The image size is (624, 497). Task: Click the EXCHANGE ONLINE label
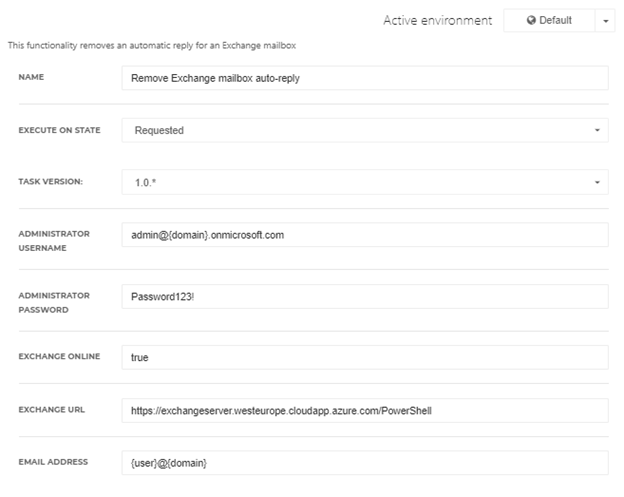pos(59,357)
